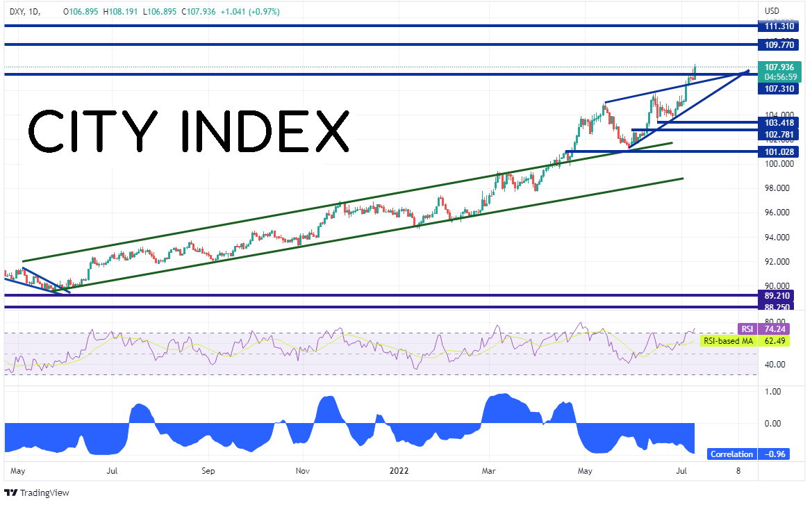This screenshot has width=812, height=505.
Task: Click the Jul marker near chart's right end
Action: [x=681, y=471]
